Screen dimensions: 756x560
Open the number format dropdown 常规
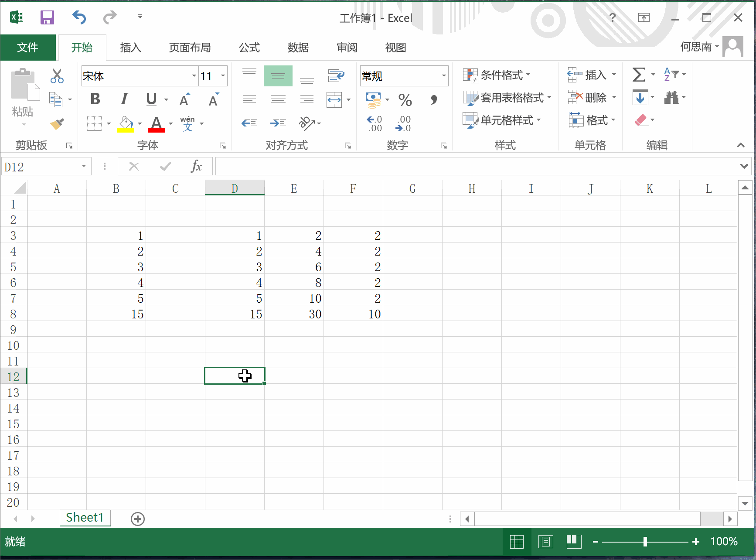click(444, 76)
